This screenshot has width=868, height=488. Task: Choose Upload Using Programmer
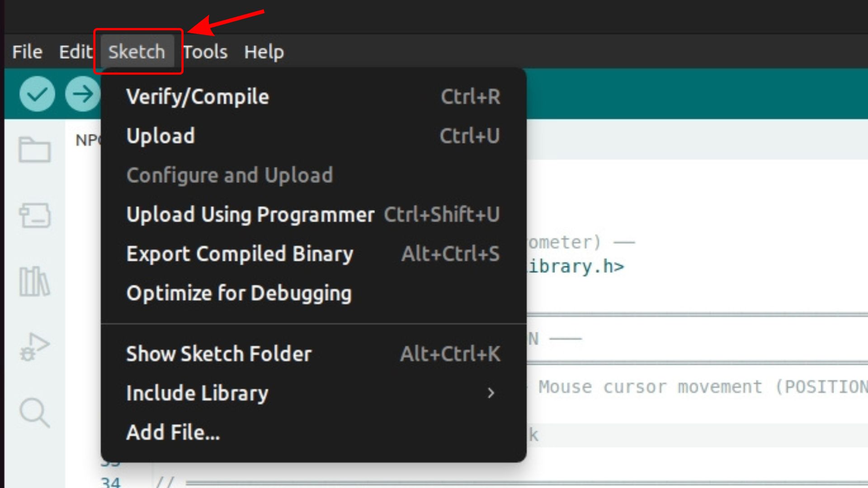(x=314, y=215)
